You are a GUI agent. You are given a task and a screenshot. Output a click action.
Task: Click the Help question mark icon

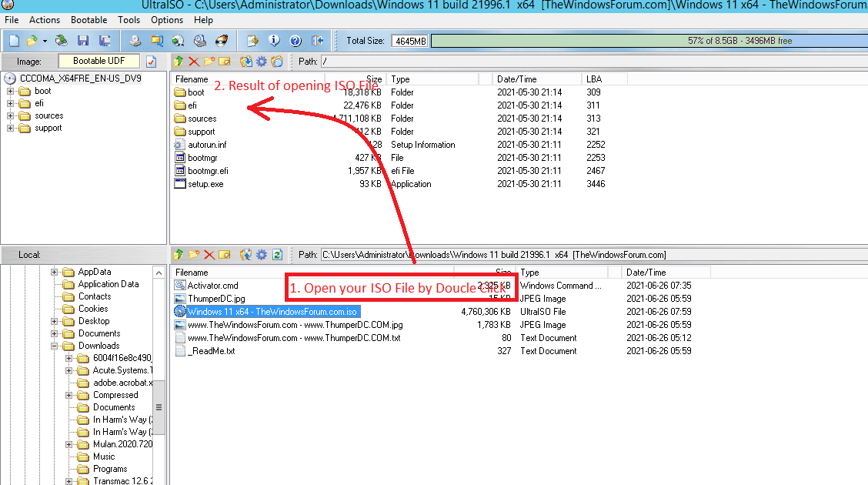(295, 40)
